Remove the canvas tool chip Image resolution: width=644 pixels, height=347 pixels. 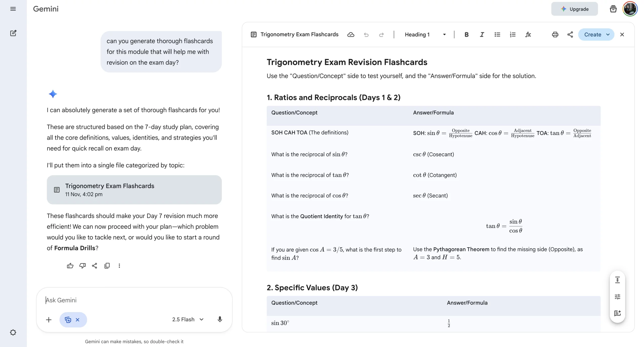(x=77, y=320)
